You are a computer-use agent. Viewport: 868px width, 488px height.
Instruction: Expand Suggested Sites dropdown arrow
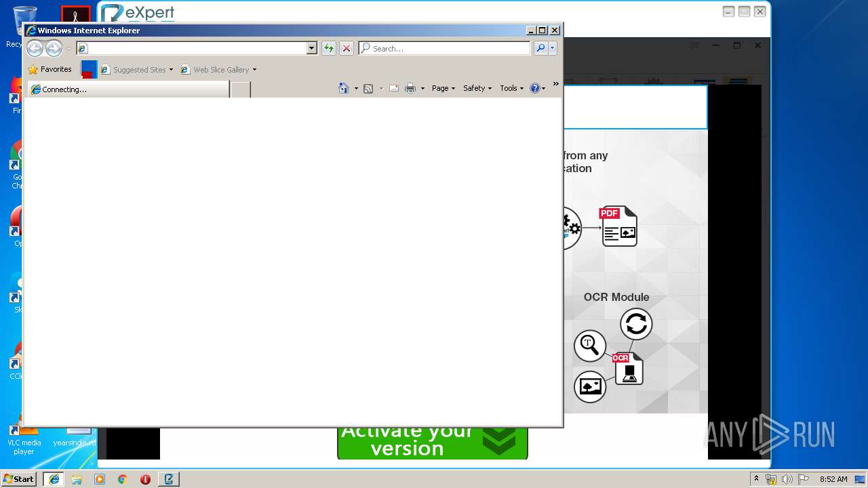pyautogui.click(x=171, y=70)
